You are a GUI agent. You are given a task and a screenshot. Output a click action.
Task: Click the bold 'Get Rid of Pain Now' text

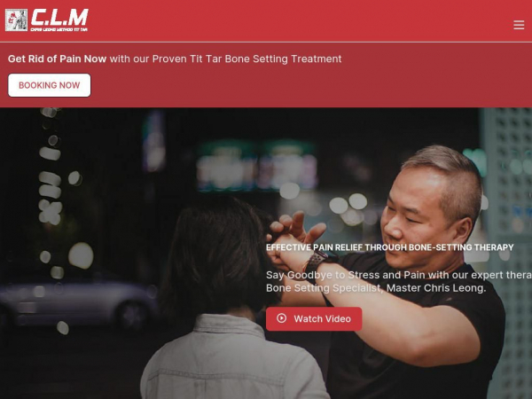(57, 59)
